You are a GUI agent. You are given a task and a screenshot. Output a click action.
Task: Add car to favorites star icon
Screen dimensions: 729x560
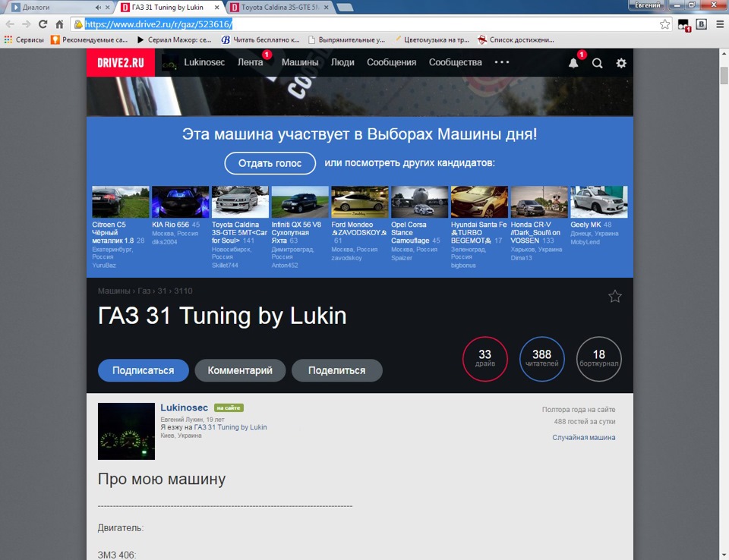[614, 296]
